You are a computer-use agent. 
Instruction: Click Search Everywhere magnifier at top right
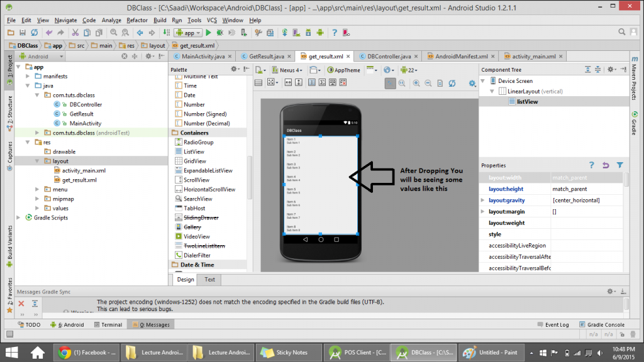(622, 32)
